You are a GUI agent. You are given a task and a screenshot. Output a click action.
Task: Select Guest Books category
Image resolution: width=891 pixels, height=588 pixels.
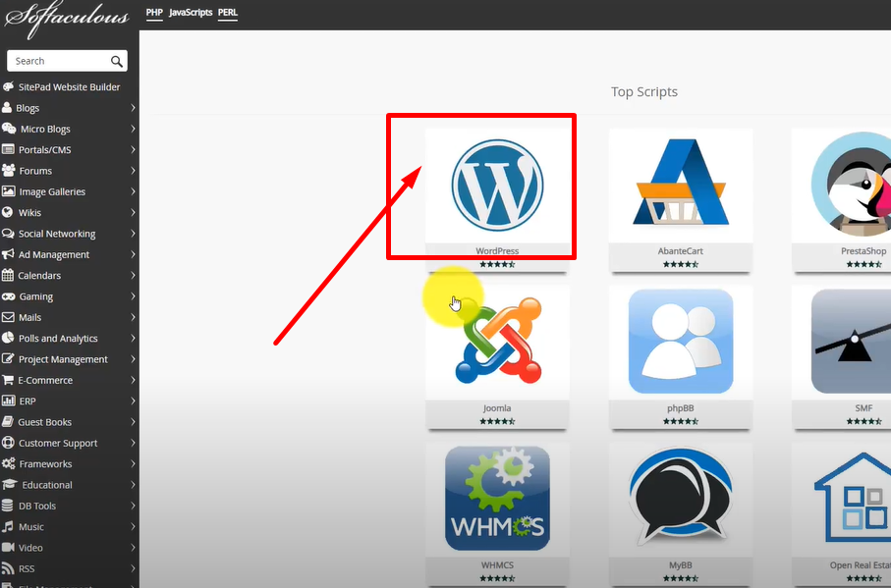[x=45, y=422]
